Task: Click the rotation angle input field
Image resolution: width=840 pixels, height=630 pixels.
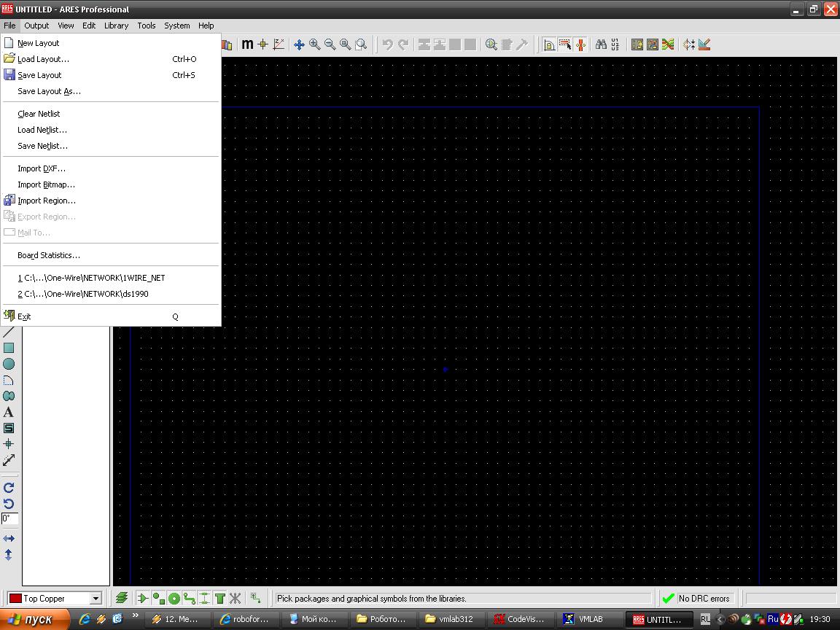Action: [x=9, y=518]
